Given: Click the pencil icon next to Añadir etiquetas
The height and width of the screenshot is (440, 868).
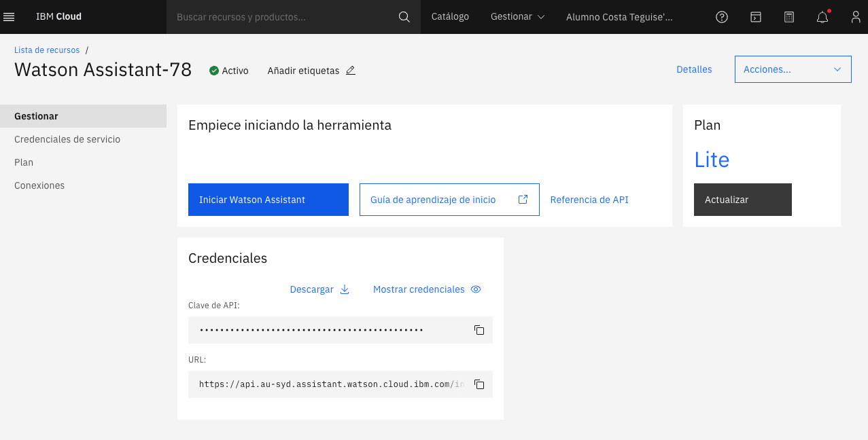Looking at the screenshot, I should 349,70.
